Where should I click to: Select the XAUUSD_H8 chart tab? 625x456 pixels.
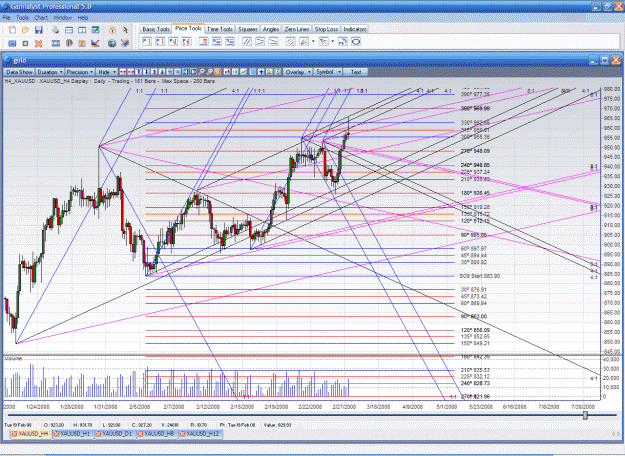[x=157, y=434]
